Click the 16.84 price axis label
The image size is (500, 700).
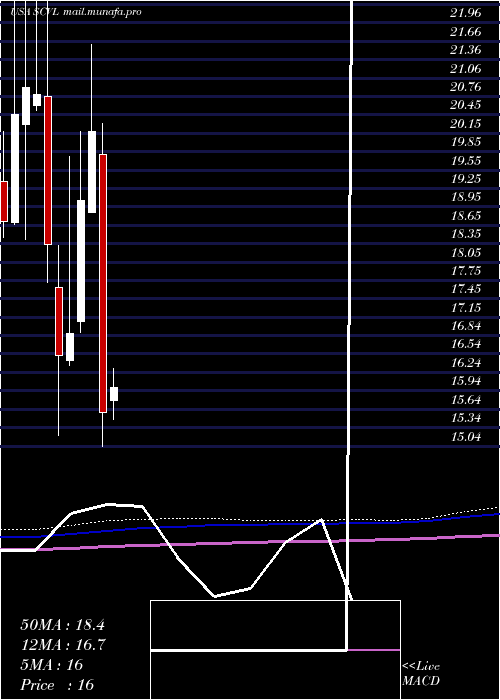[466, 326]
